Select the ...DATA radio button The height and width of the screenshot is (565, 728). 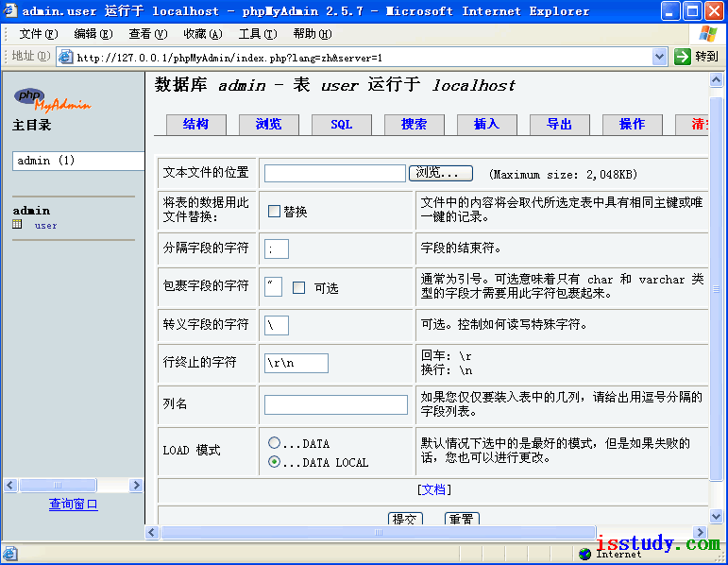[274, 443]
